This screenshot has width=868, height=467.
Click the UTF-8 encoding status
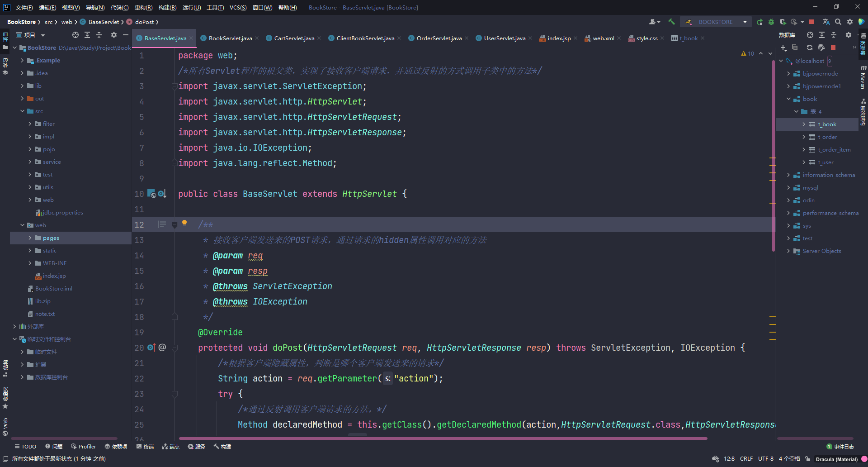[x=766, y=459]
